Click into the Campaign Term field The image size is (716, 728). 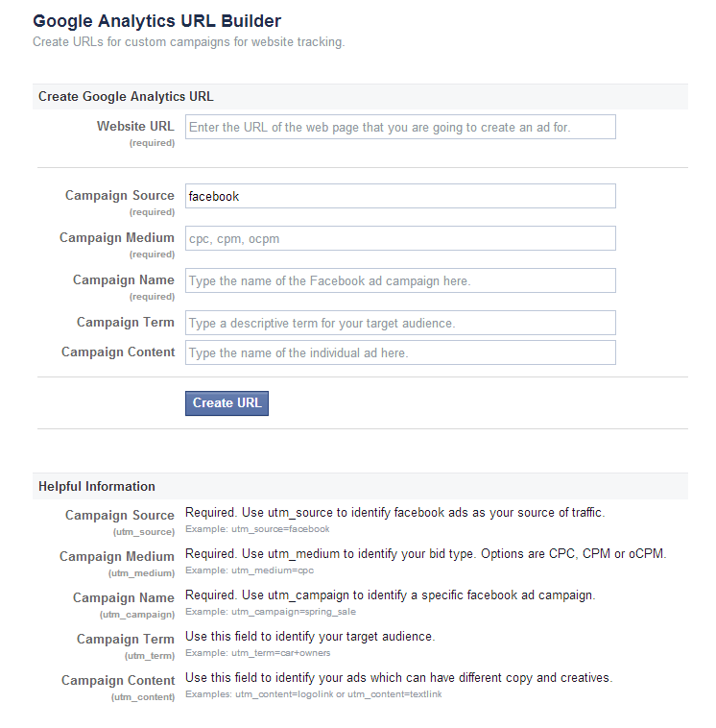click(400, 323)
